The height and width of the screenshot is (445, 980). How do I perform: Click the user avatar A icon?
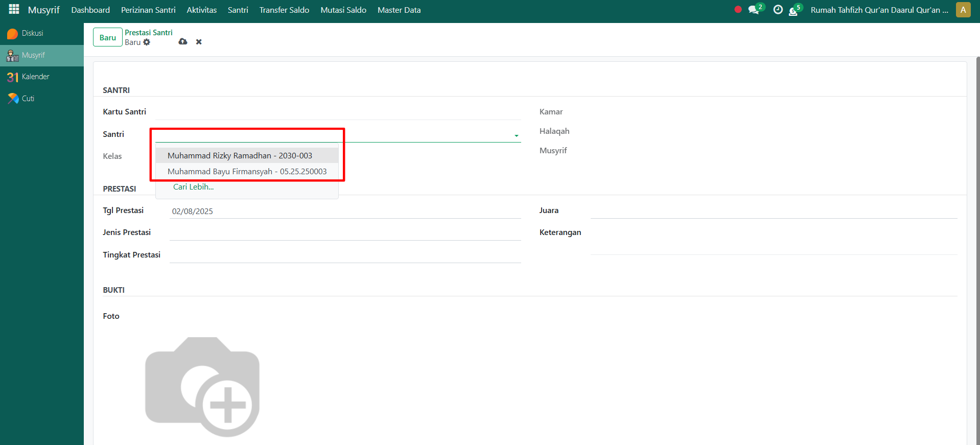963,10
